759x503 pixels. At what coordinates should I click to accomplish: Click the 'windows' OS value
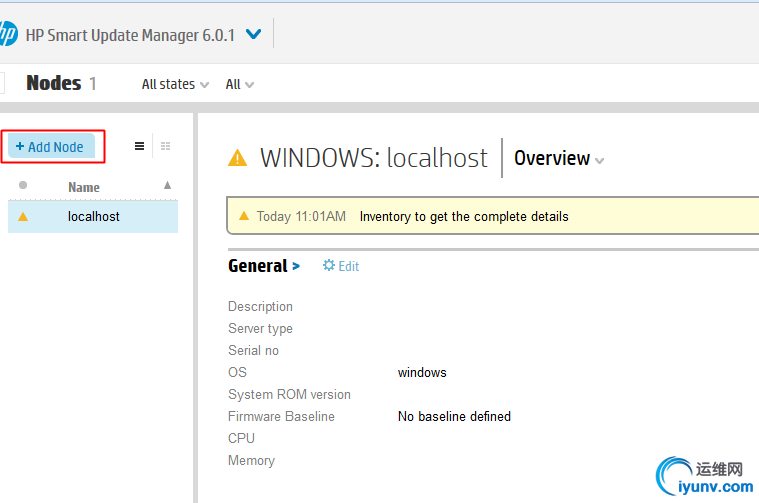(422, 372)
